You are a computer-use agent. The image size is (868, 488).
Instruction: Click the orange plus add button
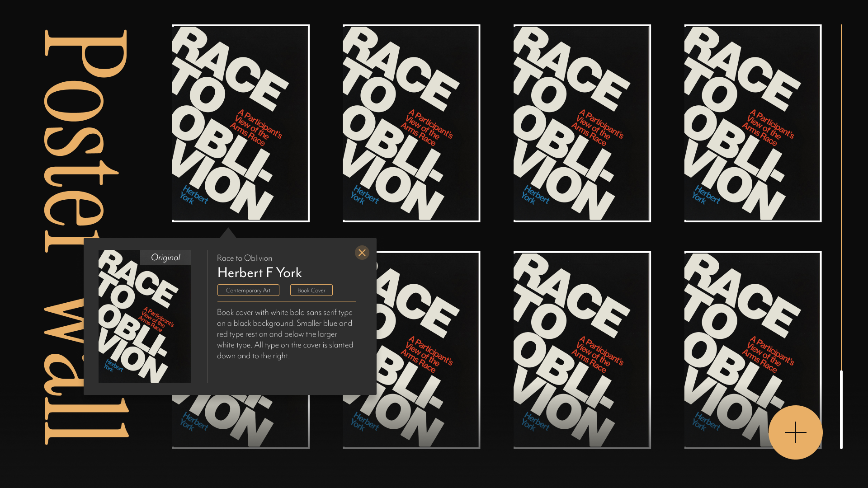pyautogui.click(x=795, y=432)
